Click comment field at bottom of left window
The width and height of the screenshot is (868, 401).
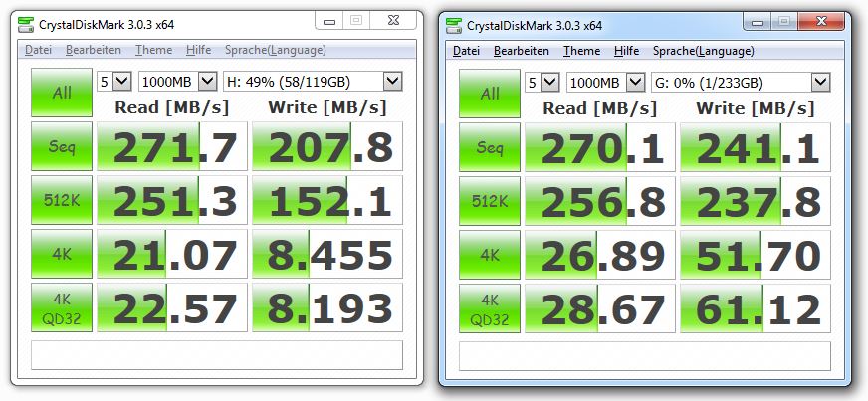pos(217,355)
